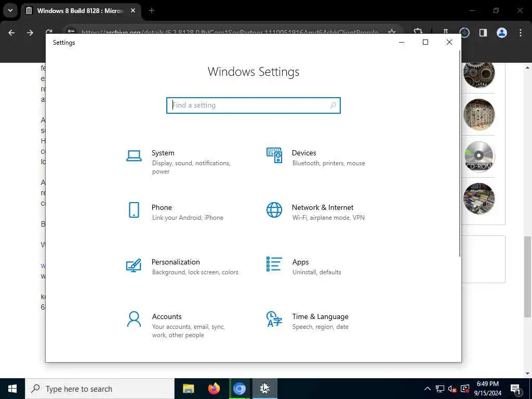This screenshot has height=399, width=532.
Task: Launch Firefox from the taskbar
Action: click(x=214, y=389)
